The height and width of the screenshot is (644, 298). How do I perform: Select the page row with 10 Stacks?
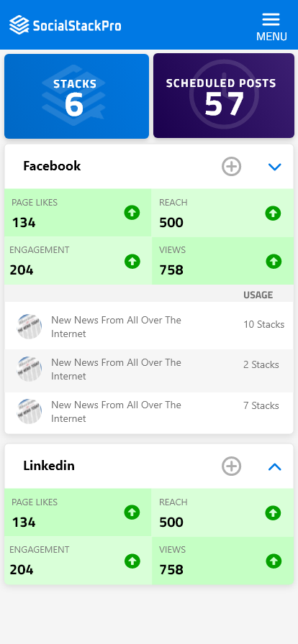[149, 326]
